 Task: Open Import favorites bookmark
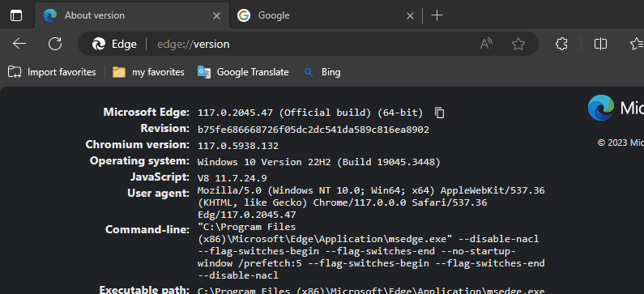coord(52,72)
